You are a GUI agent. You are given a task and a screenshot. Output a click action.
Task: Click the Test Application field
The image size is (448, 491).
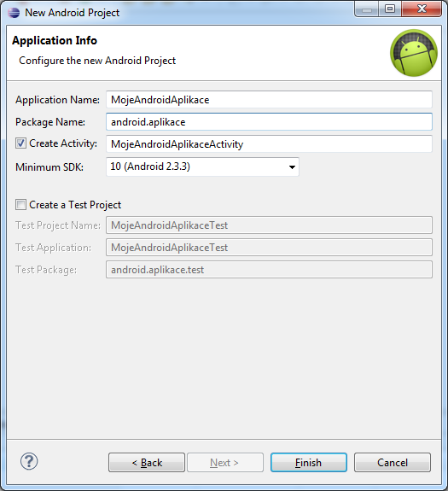pos(269,248)
